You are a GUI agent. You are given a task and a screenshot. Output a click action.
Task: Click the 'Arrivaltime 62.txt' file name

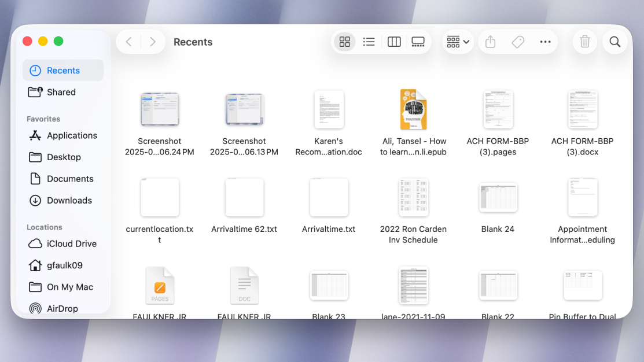pos(244,229)
